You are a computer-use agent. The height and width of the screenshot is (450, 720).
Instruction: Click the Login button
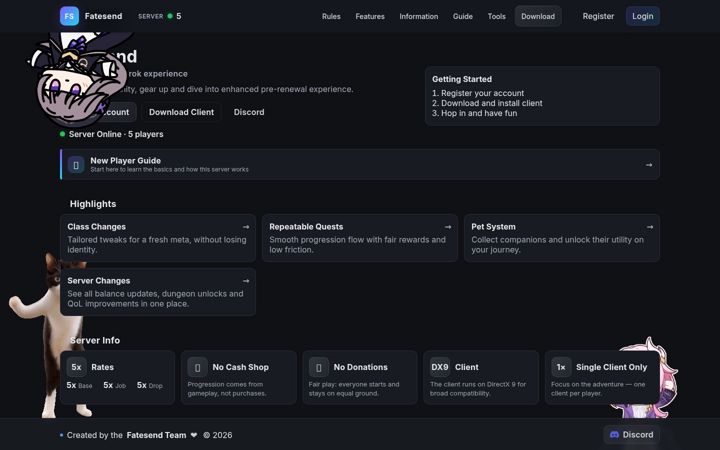pyautogui.click(x=642, y=16)
